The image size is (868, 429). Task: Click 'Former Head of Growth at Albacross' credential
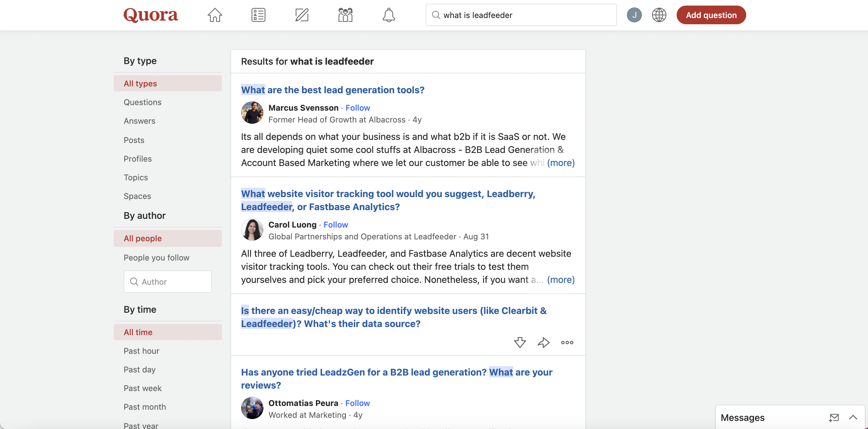[x=337, y=120]
